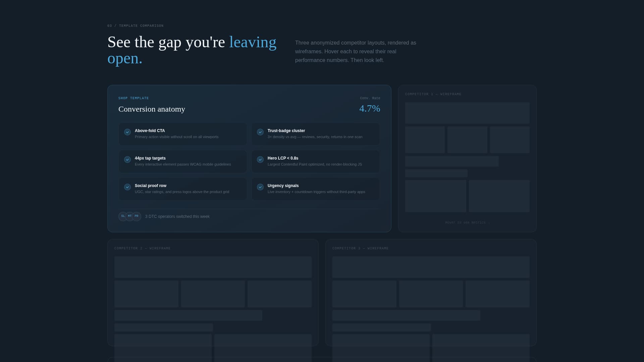Click 'UGC, star ratings, and press logos' description
This screenshot has height=362, width=644.
(182, 192)
